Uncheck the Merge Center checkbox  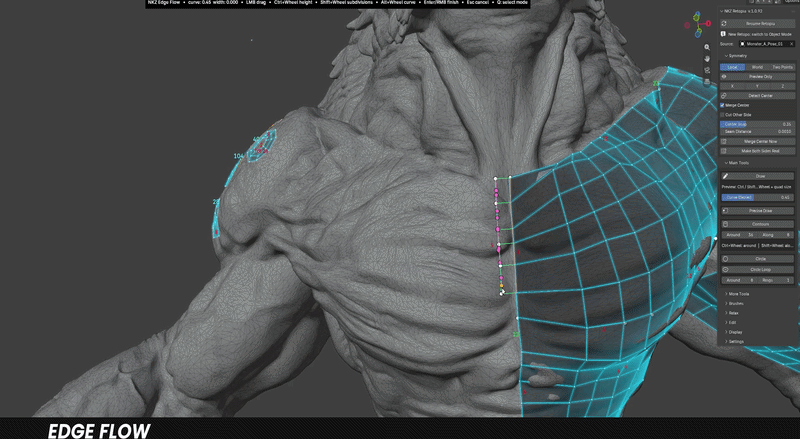pos(722,105)
